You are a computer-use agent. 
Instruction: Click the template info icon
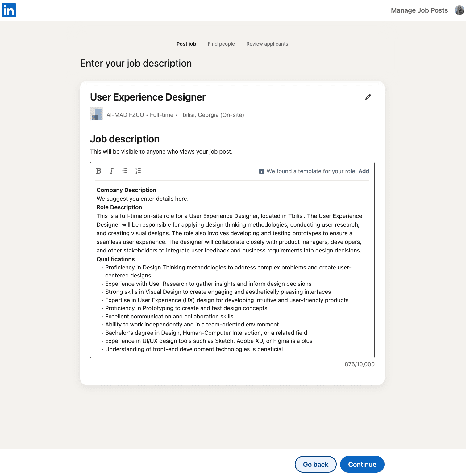[261, 171]
